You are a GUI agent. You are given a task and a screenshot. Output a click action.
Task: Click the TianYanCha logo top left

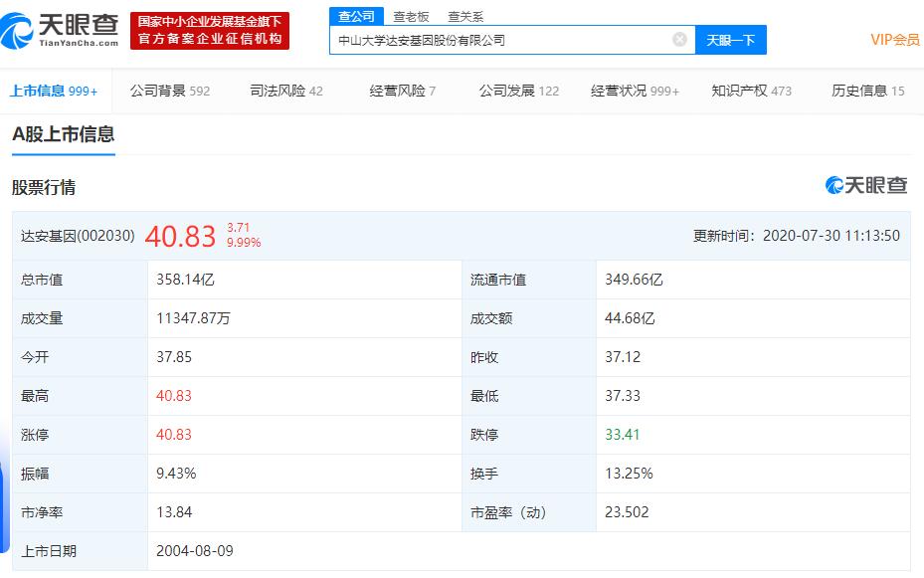63,28
